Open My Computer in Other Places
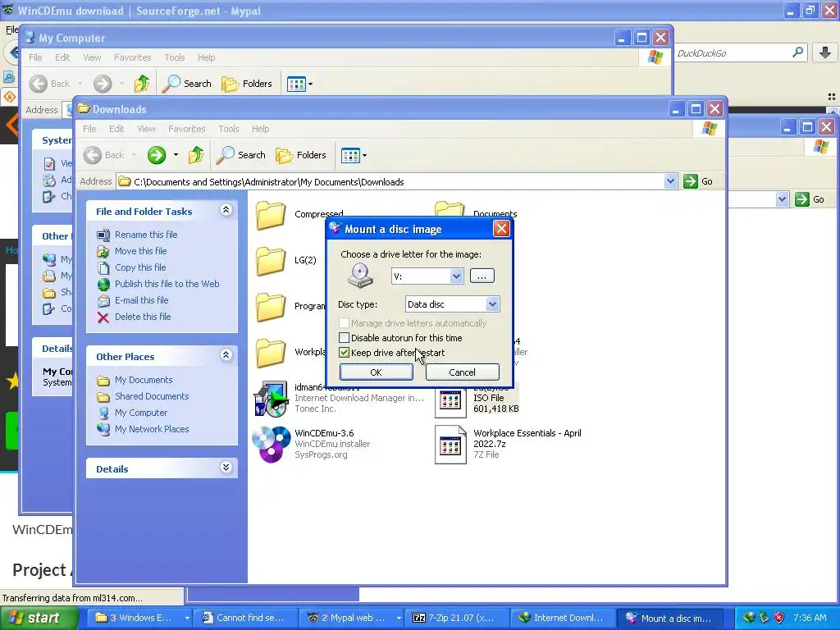The image size is (840, 630). [141, 413]
